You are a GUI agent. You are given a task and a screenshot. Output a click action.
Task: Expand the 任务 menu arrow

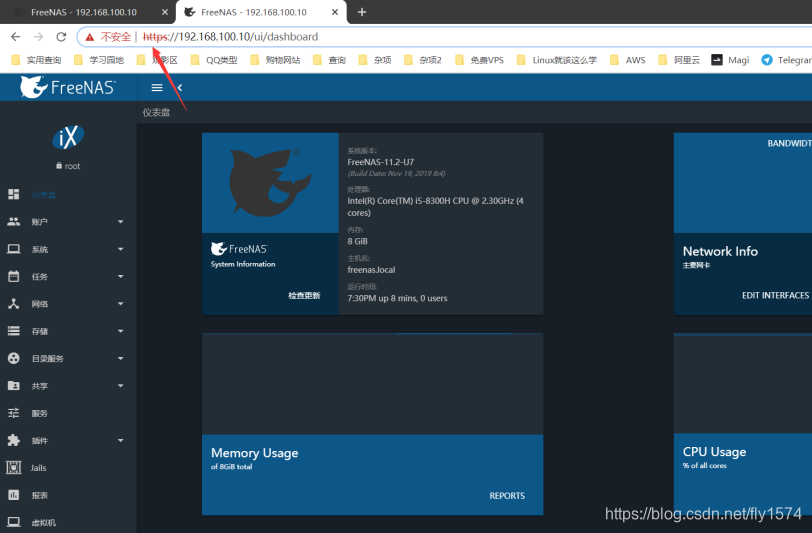pos(121,276)
